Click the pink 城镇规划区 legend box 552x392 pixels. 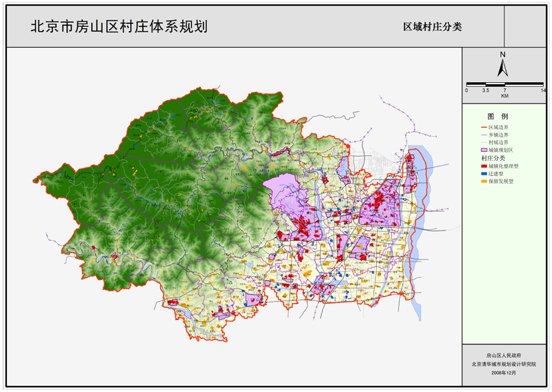[483, 150]
